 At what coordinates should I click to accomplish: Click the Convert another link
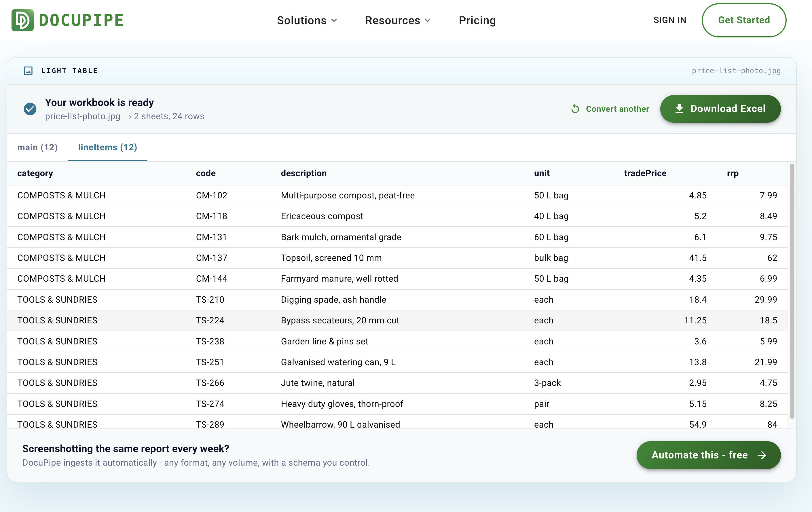coord(617,109)
